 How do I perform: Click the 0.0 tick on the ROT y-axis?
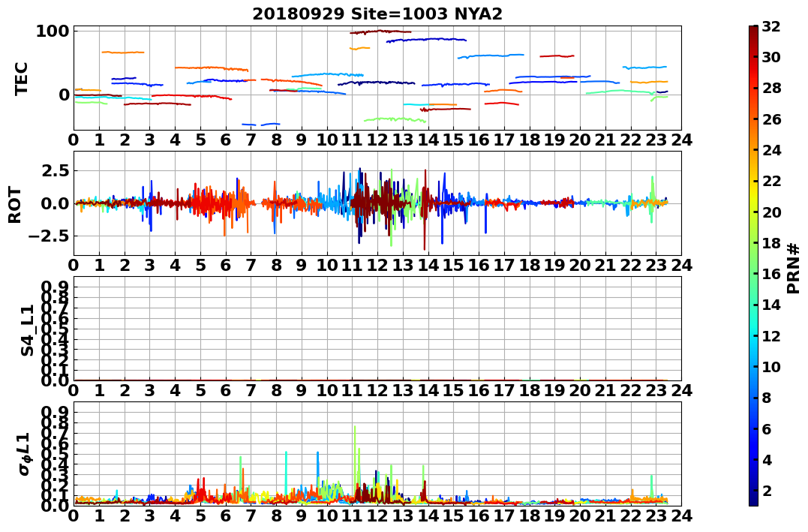[56, 203]
